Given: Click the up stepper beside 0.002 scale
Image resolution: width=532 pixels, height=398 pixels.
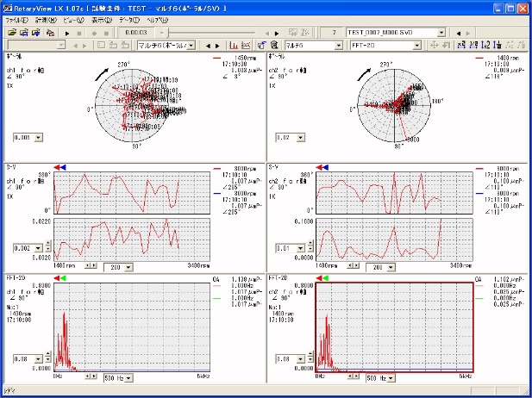Looking at the screenshot, I should click(x=47, y=243).
